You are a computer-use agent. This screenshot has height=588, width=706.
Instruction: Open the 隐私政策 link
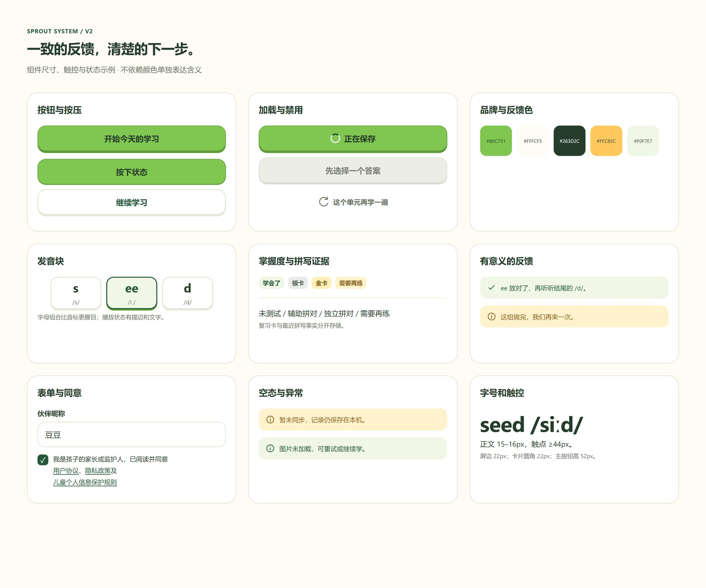pos(98,471)
